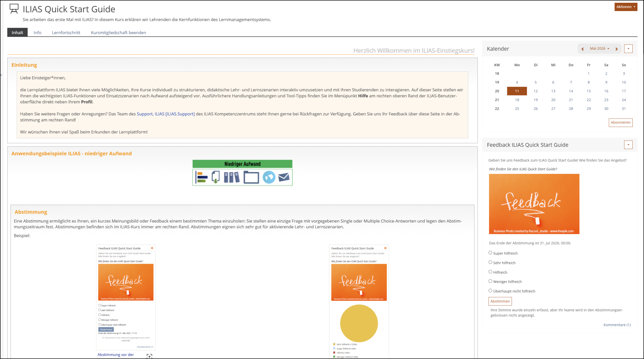Click the poll bar-chart icon under Niedriger Aufwand
Screen dimensions: 644x359
coord(201,177)
